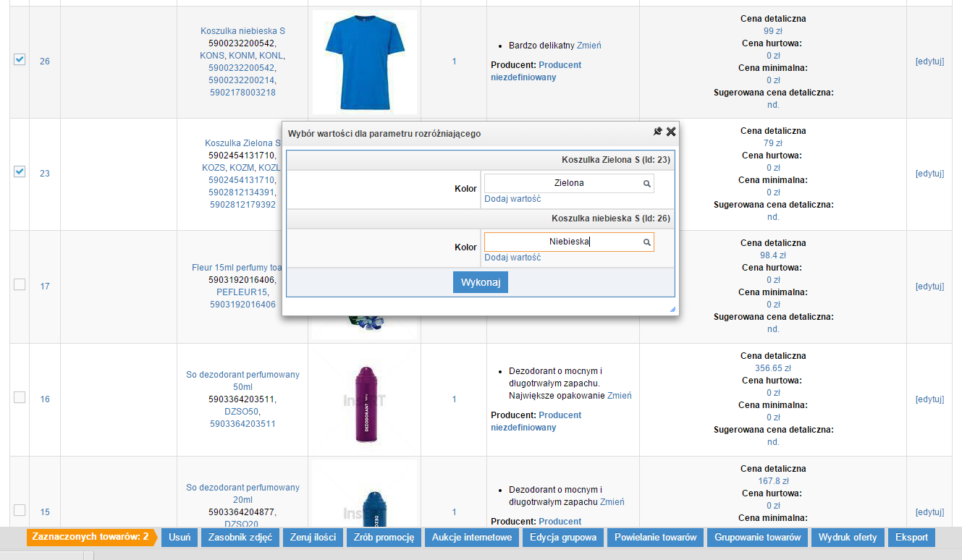Click Grupowanie towarów in bottom bar
The width and height of the screenshot is (962, 560).
pos(758,538)
